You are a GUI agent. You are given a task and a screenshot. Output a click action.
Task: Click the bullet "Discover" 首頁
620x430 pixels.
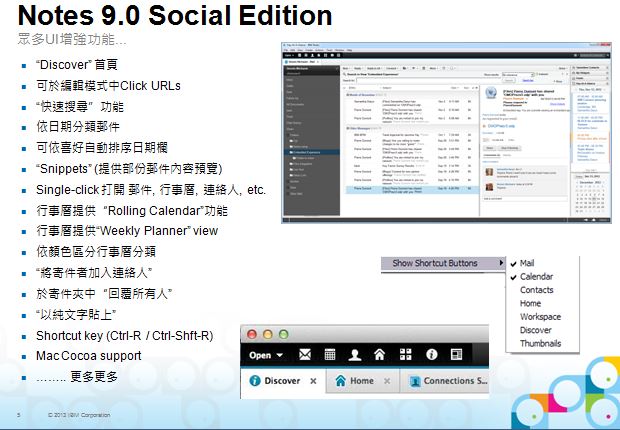(x=77, y=64)
